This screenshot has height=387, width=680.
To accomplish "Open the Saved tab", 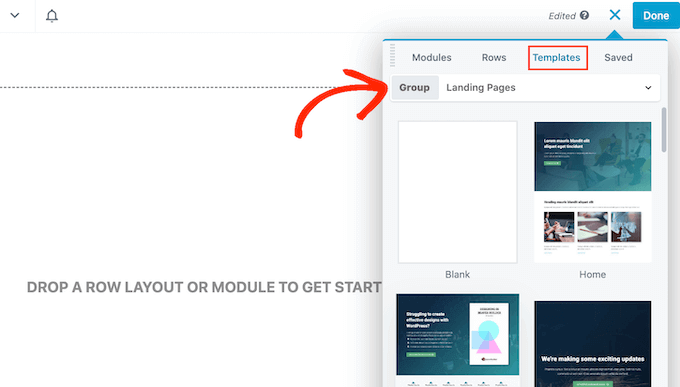I will pos(618,57).
